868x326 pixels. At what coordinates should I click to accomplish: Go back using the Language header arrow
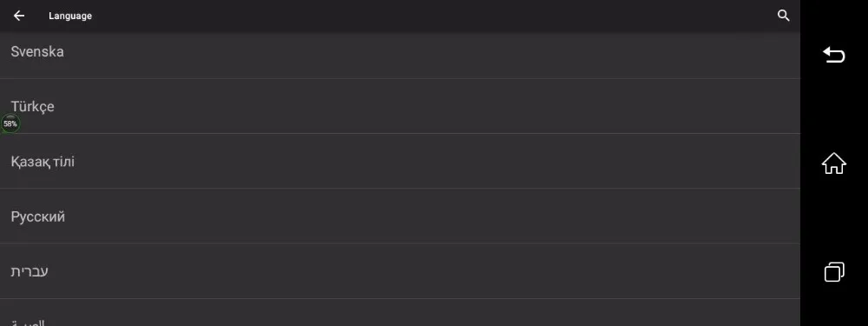pos(19,16)
